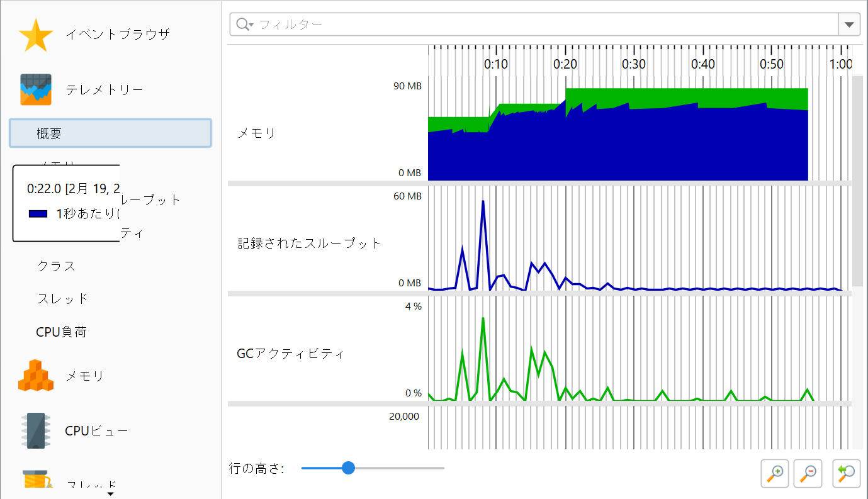
Task: Click the 0:10 time marker
Action: [x=496, y=64]
